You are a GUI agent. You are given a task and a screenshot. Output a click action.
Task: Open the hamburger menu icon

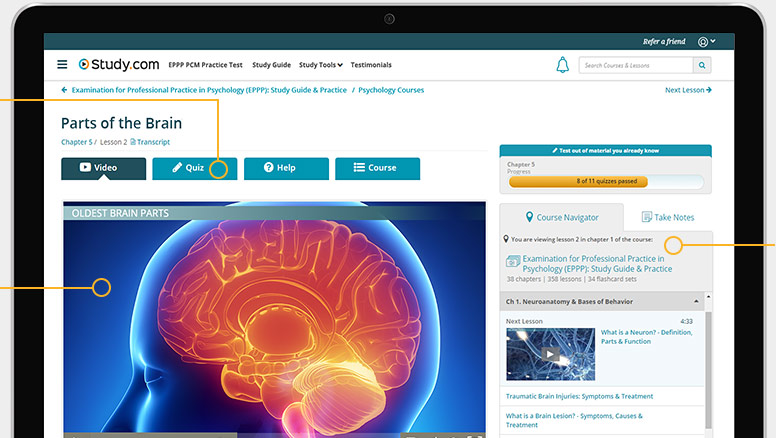pos(62,65)
